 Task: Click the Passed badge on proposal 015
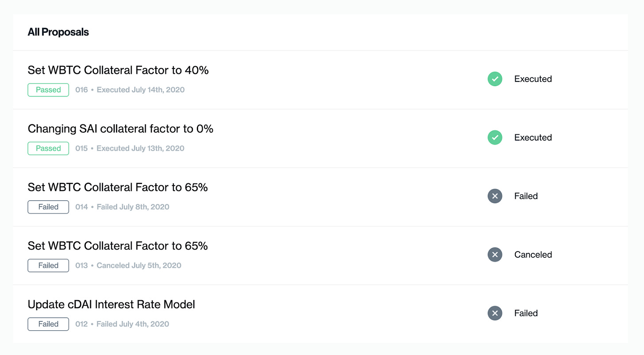click(x=48, y=149)
